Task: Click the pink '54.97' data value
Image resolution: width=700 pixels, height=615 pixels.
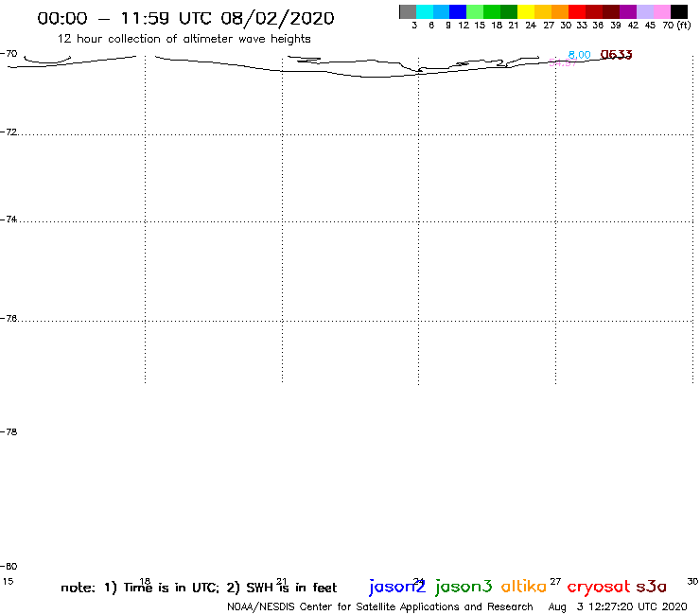Action: [x=563, y=63]
